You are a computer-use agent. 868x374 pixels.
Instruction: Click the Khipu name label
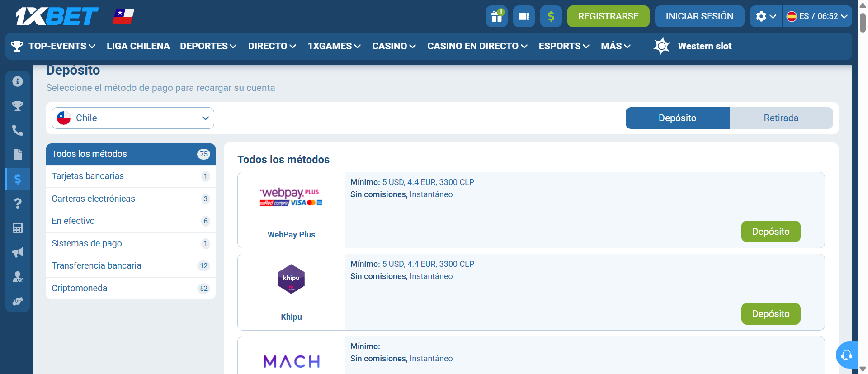tap(291, 317)
